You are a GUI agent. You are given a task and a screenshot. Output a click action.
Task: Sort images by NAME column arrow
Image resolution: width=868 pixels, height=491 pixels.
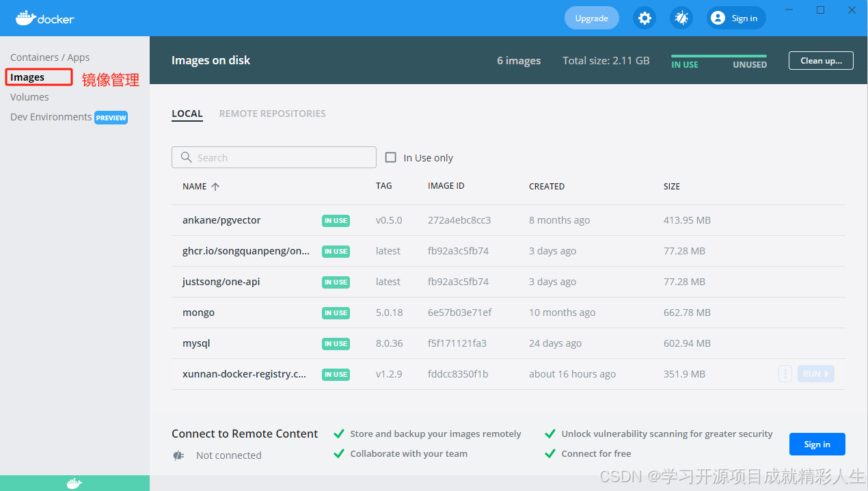[x=215, y=187]
